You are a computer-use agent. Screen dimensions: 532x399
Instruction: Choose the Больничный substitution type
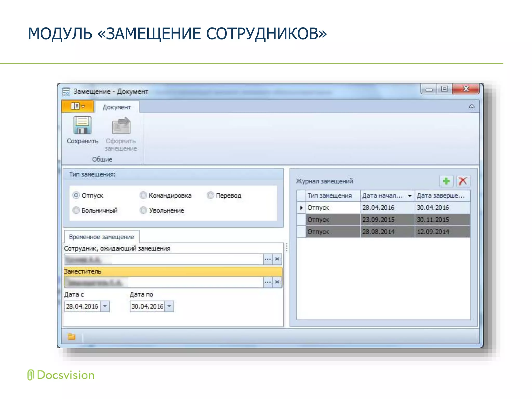coord(76,210)
